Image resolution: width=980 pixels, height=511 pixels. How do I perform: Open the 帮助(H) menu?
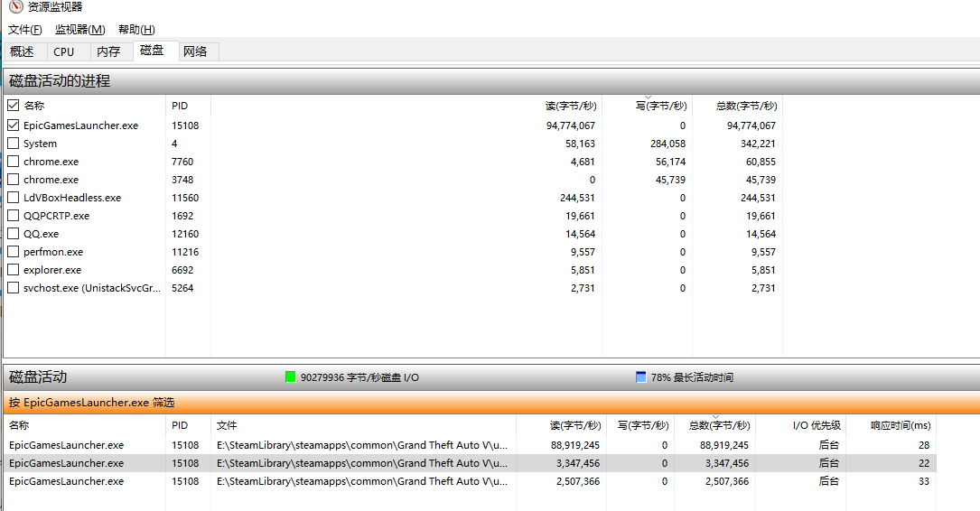coord(136,30)
